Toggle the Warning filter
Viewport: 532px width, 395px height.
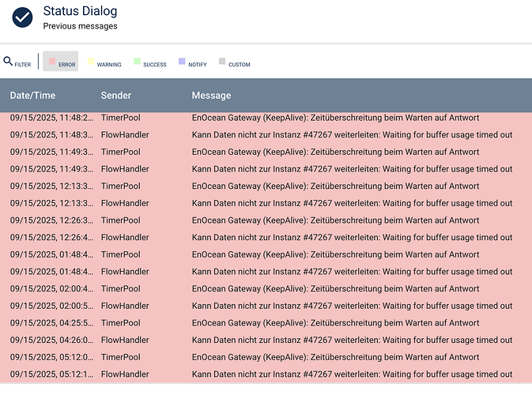[104, 62]
